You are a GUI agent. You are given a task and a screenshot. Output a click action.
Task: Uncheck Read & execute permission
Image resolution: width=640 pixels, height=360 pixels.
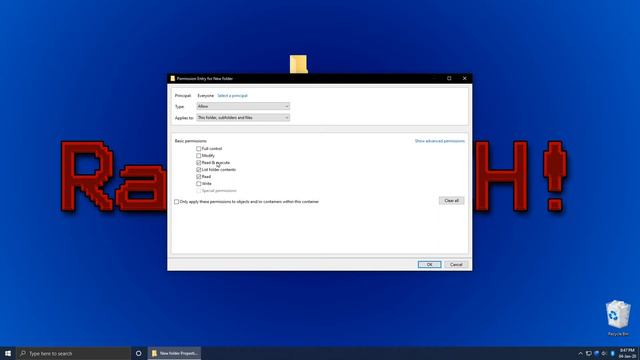pos(198,162)
